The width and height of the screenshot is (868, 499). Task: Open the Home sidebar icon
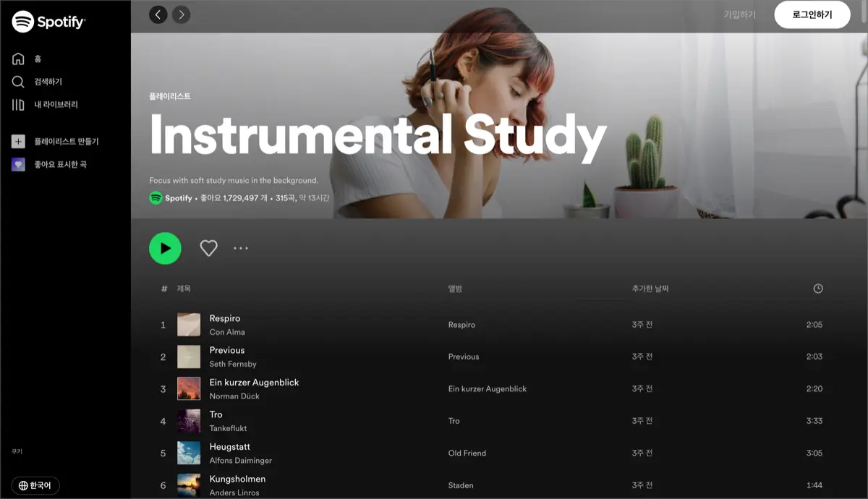[x=18, y=59]
